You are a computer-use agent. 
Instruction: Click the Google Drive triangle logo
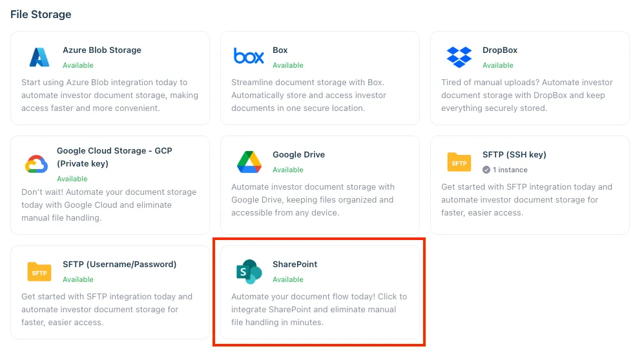point(249,161)
